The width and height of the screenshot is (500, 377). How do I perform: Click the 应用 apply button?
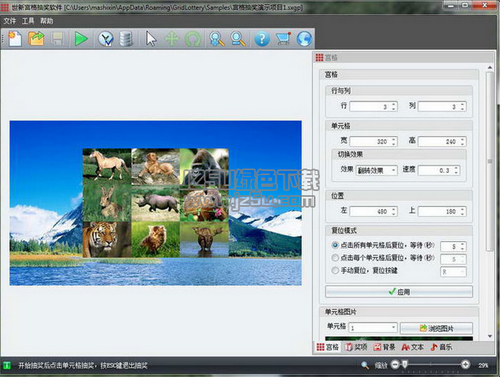pyautogui.click(x=399, y=292)
